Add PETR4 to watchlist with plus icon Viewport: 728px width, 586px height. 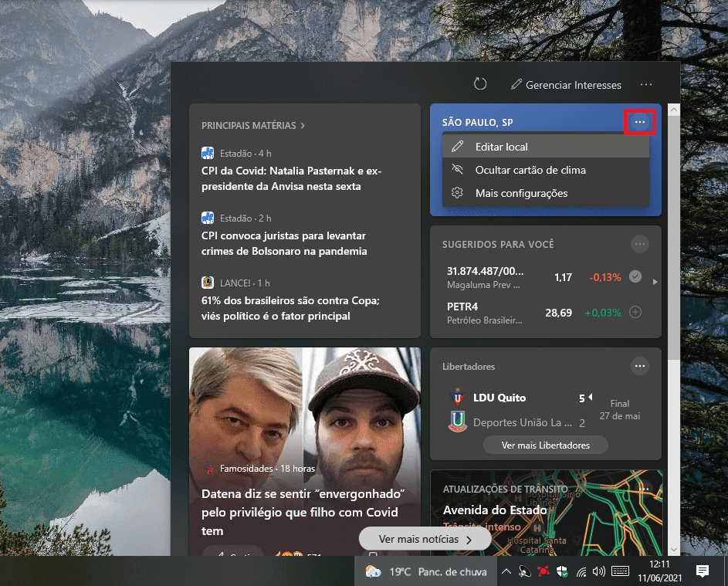(x=635, y=312)
